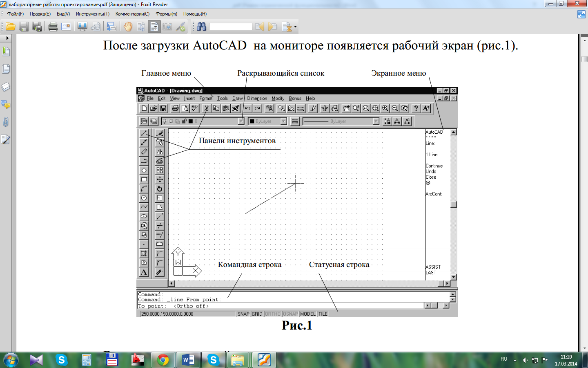Open the Правка(E) menu
This screenshot has width=588, height=368.
40,14
